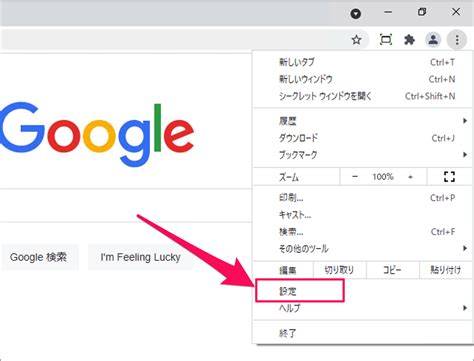Toggle the three-dot Chrome menu button
This screenshot has width=474, height=361.
click(457, 40)
